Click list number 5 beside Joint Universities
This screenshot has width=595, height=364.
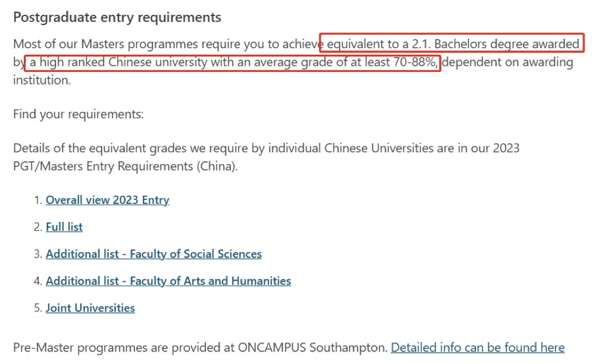pos(37,307)
